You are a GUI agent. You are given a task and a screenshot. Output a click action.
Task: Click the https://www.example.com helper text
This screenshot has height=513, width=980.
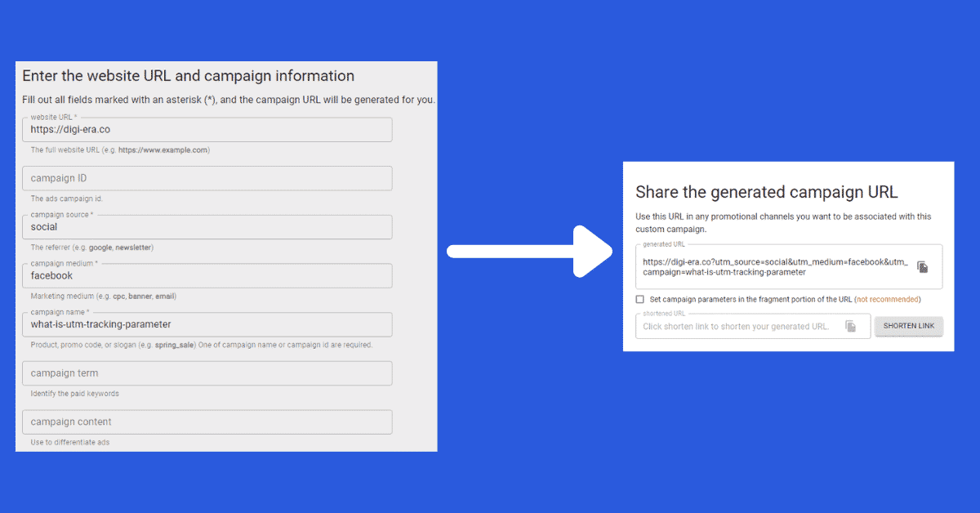point(163,150)
